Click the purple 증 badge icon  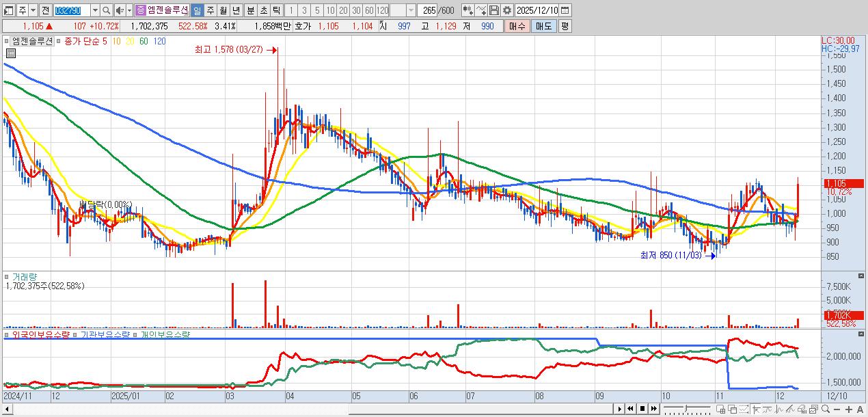click(140, 10)
